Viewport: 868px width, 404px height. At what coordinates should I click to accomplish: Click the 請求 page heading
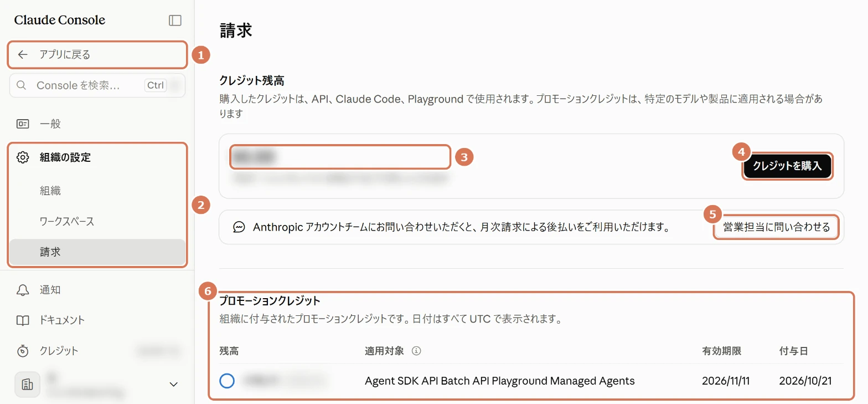[236, 30]
